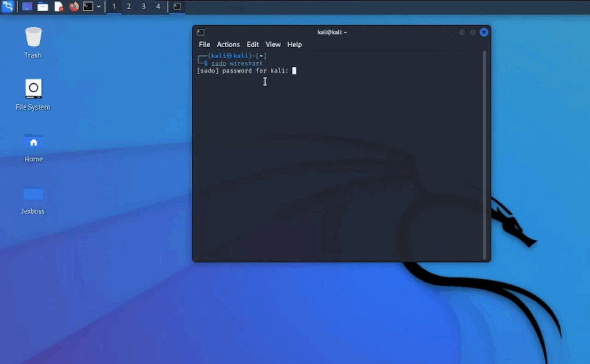
Task: Select the Trash desktop icon
Action: [33, 42]
